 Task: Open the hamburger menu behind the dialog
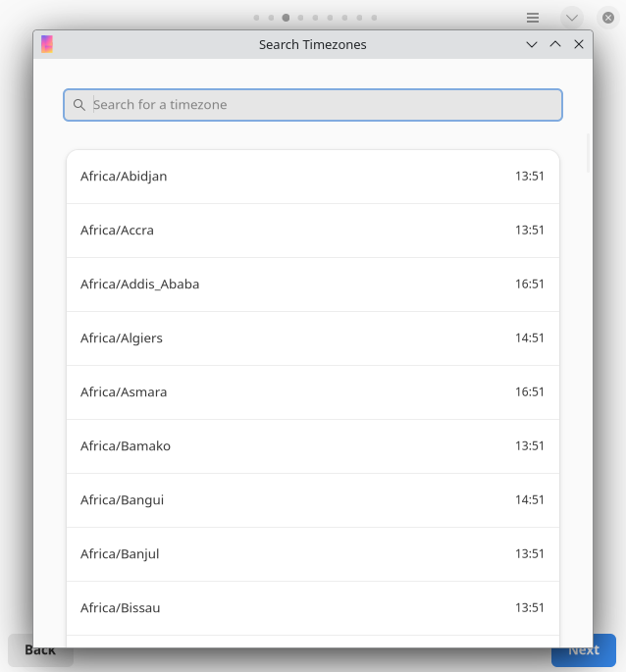click(533, 18)
